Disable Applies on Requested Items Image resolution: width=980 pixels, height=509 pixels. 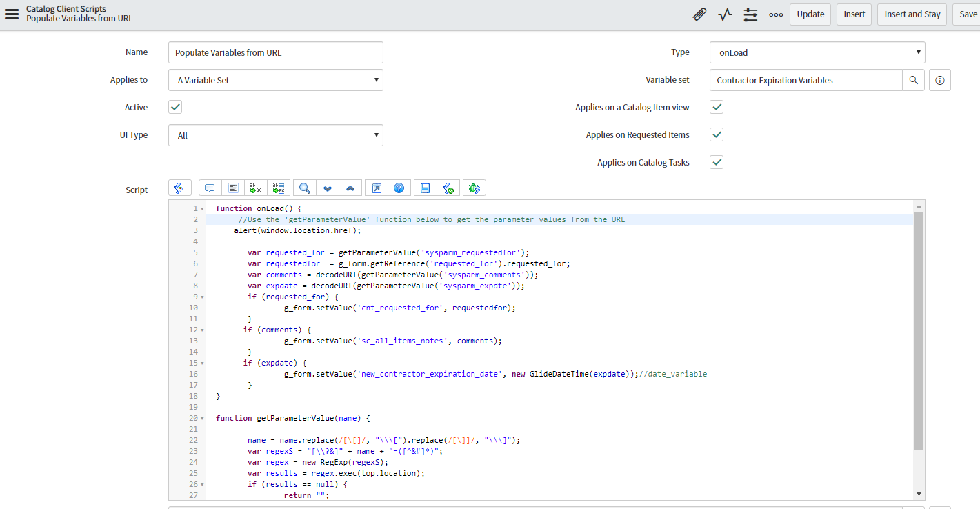(x=717, y=134)
